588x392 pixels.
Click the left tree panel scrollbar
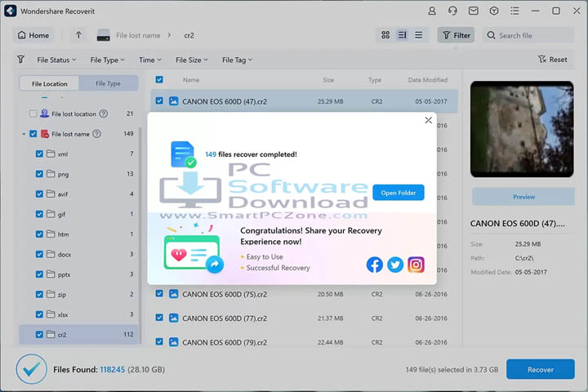140,234
